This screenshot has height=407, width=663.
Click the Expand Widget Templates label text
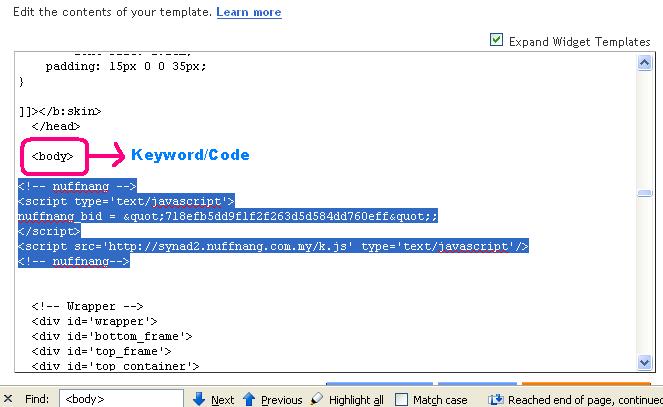580,42
